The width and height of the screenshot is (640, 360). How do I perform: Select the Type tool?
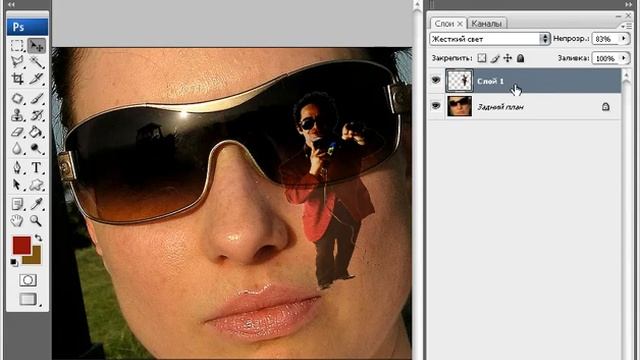36,168
